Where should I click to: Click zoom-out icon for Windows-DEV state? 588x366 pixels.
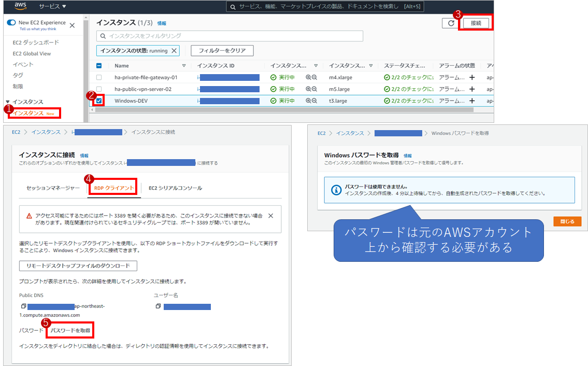point(314,101)
